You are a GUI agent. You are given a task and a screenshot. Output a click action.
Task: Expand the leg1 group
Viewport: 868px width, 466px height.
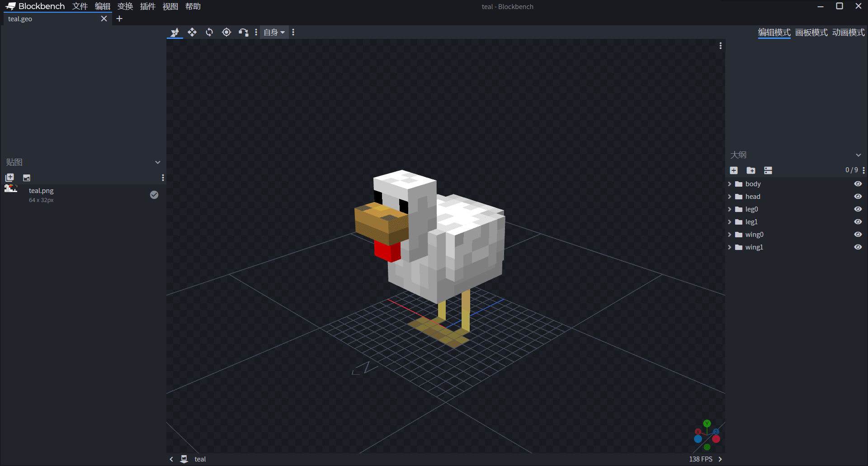tap(729, 222)
